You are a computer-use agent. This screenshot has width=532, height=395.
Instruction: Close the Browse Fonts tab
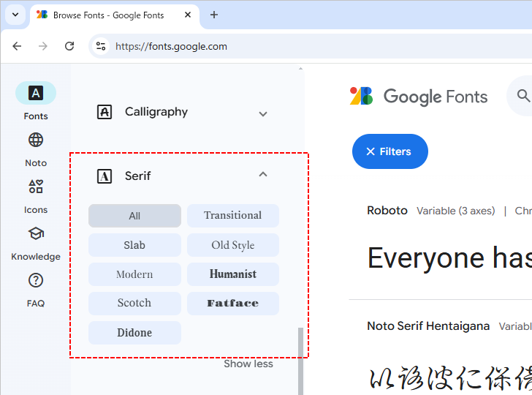click(x=188, y=15)
